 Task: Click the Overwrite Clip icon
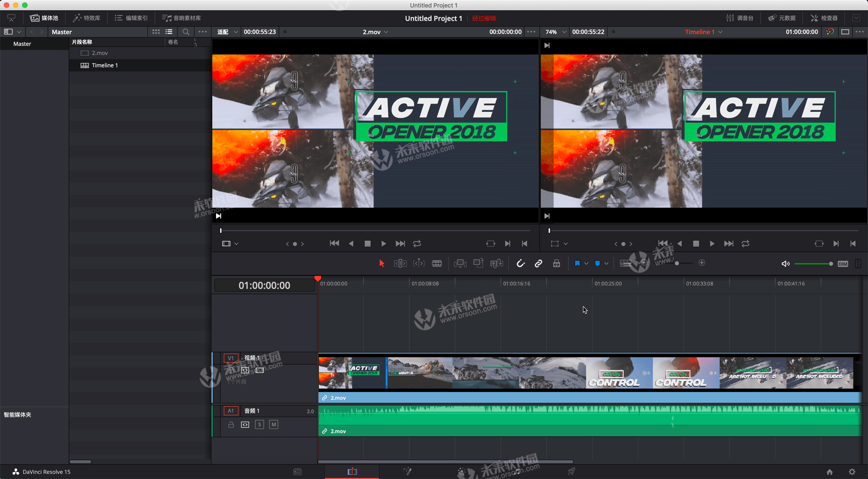pos(478,263)
